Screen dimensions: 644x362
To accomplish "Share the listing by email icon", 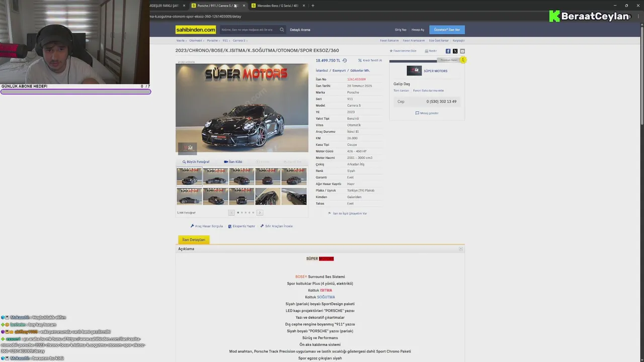I will click(462, 51).
